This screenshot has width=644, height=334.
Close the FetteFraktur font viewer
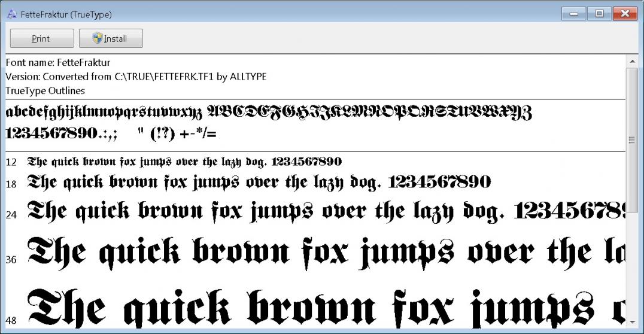[x=625, y=14]
